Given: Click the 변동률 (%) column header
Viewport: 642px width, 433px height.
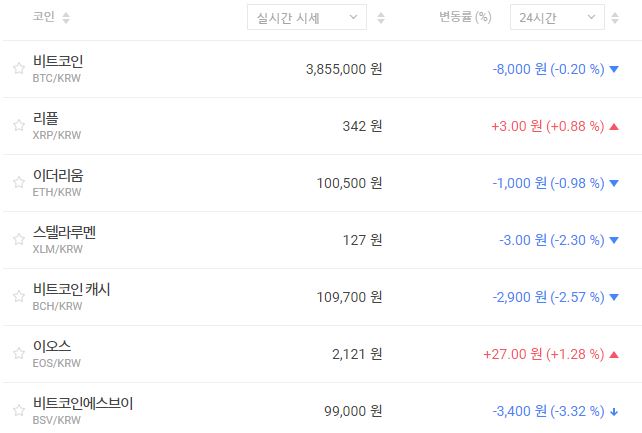Looking at the screenshot, I should 465,18.
